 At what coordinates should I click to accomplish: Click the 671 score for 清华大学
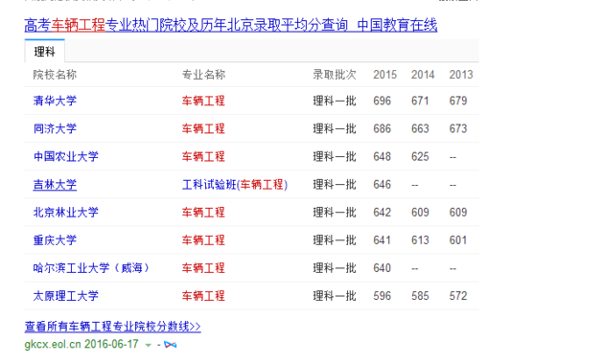coord(420,101)
